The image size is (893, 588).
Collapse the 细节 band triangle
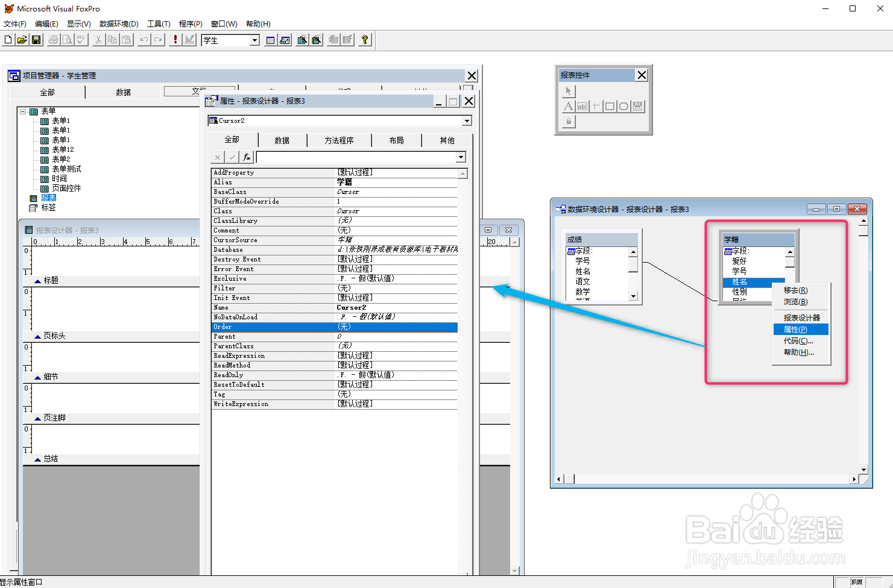tap(37, 378)
